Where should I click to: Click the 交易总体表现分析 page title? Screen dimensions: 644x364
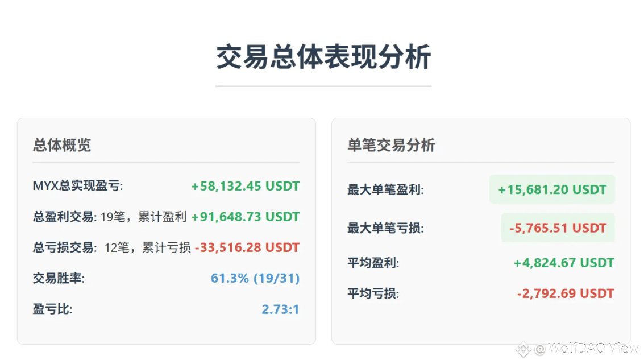pos(323,57)
